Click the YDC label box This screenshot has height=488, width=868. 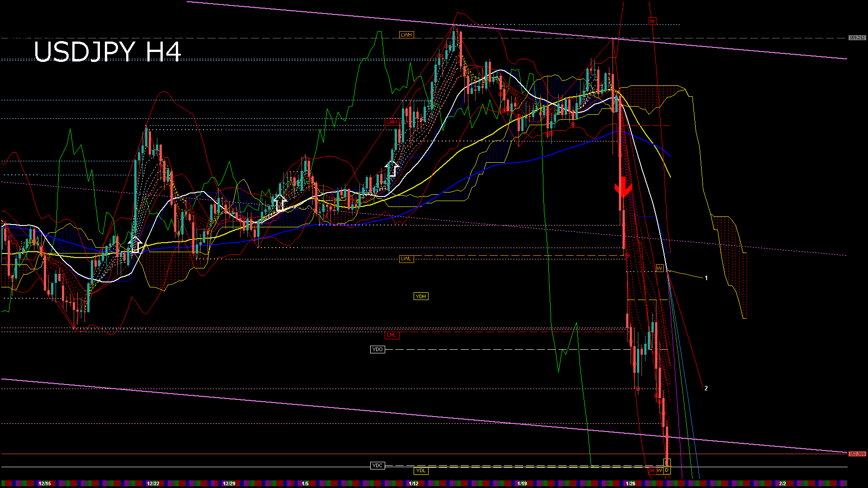377,465
